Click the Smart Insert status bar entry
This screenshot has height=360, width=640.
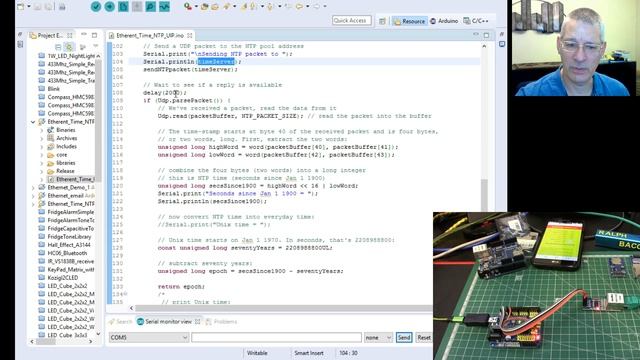(309, 353)
